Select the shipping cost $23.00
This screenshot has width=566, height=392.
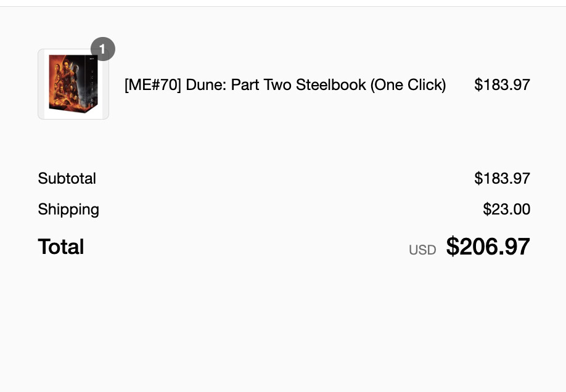506,210
